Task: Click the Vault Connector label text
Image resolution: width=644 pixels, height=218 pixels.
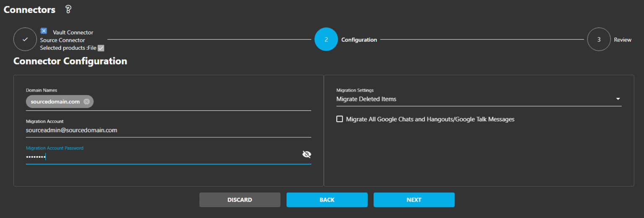Action: point(73,32)
